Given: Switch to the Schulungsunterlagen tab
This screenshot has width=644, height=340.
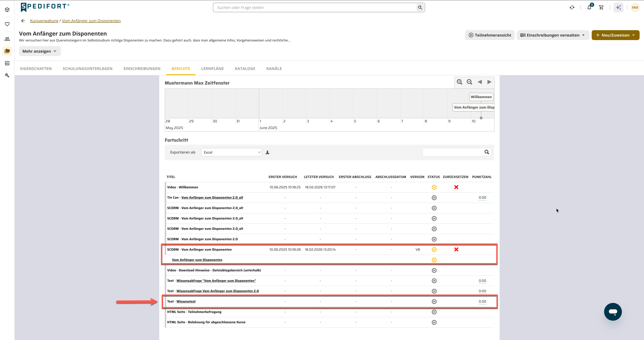Looking at the screenshot, I should [x=88, y=69].
